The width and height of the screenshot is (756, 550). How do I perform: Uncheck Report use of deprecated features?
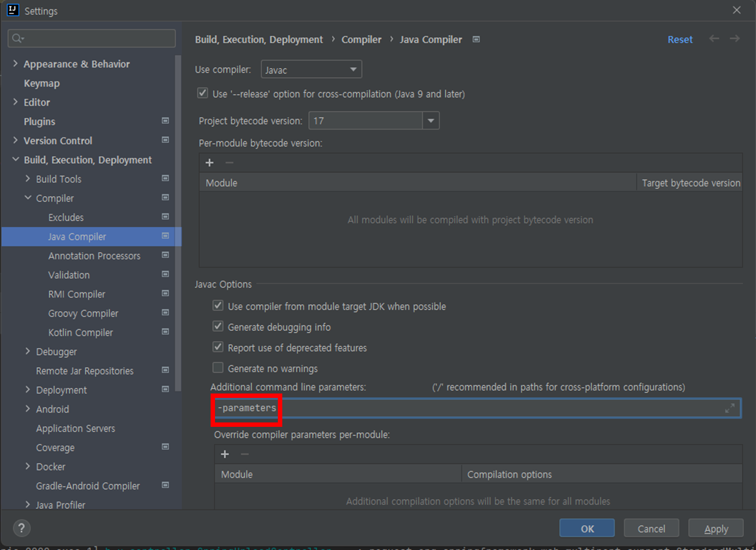pos(218,347)
